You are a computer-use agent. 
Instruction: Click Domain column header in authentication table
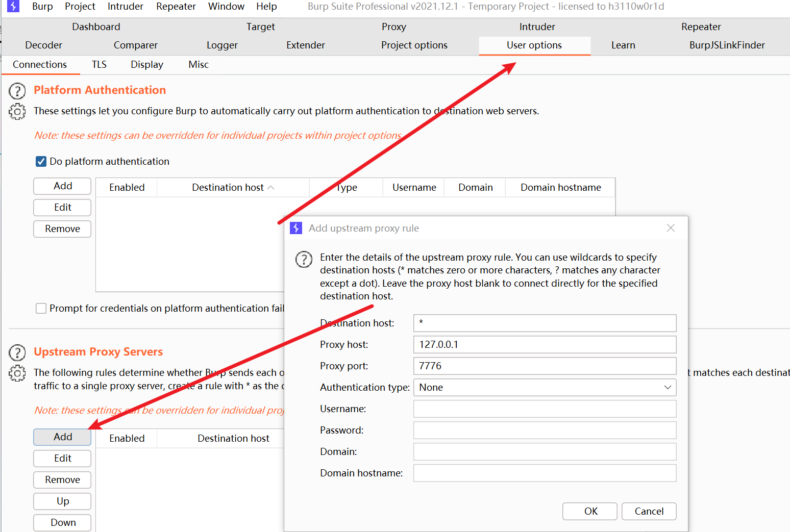(475, 187)
